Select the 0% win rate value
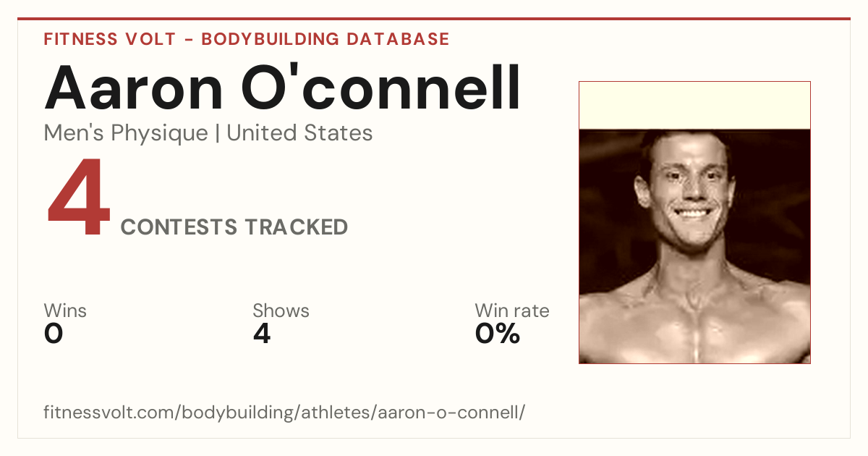The image size is (868, 456). click(x=498, y=334)
